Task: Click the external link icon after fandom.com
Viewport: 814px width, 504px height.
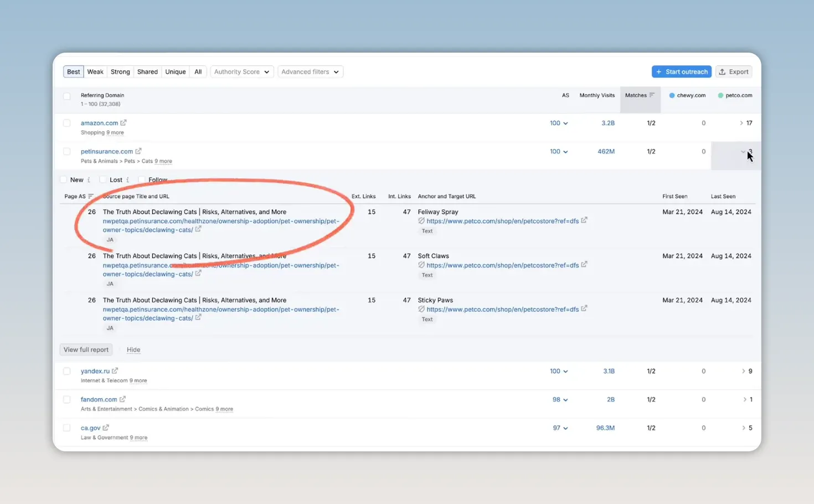Action: pyautogui.click(x=123, y=399)
